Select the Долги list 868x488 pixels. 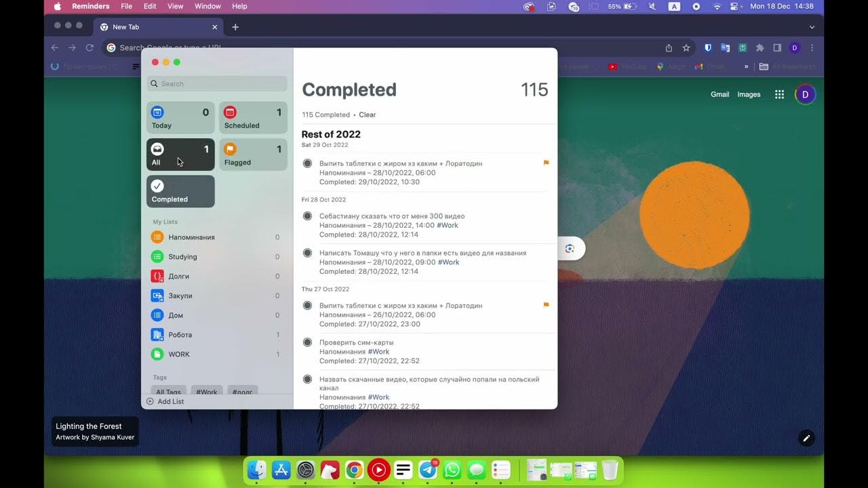click(178, 276)
